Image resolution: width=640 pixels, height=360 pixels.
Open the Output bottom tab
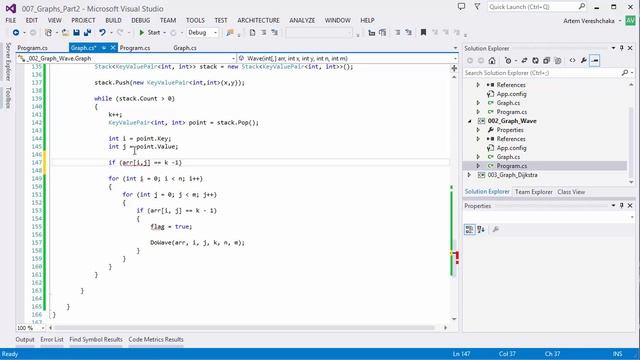(25, 340)
